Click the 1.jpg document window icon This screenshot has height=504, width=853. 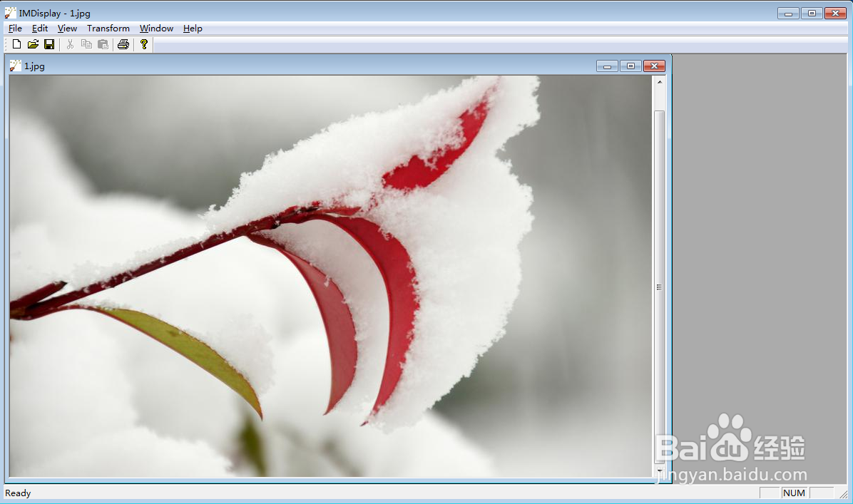(x=15, y=66)
